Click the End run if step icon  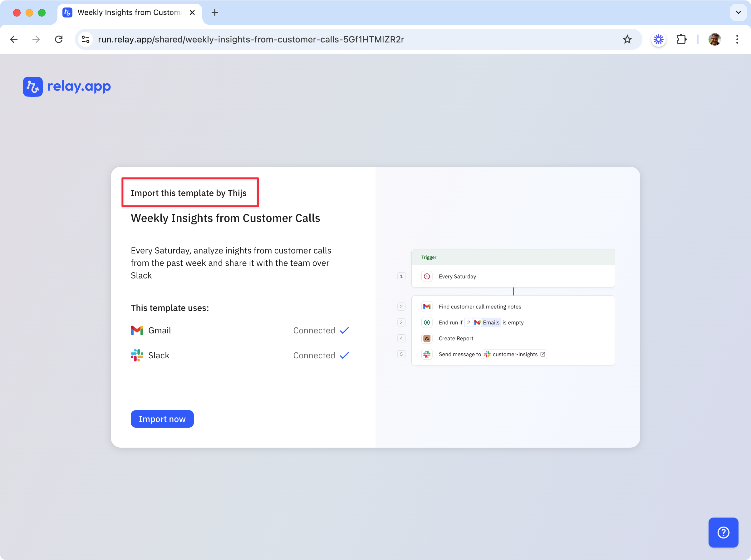[427, 322]
